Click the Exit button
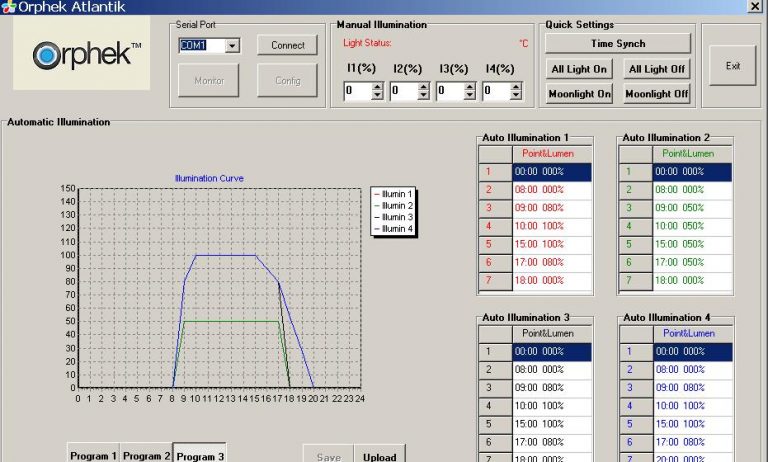Image resolution: width=768 pixels, height=462 pixels. tap(732, 66)
